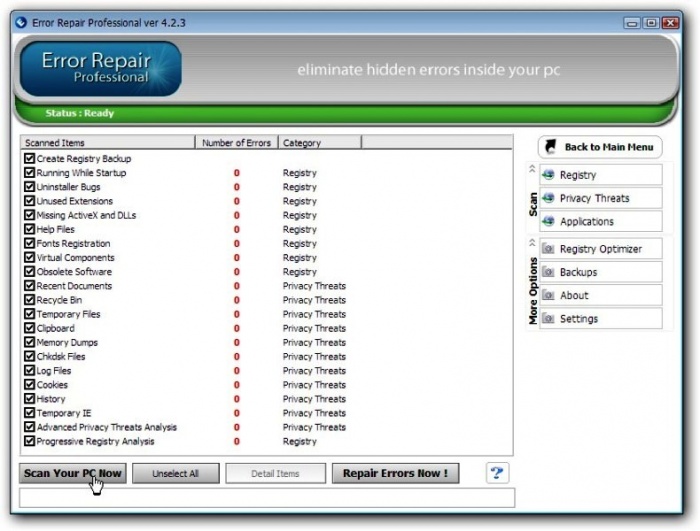Toggle Progressive Registry Analysis checkbox
This screenshot has height=531, width=700.
pos(29,441)
